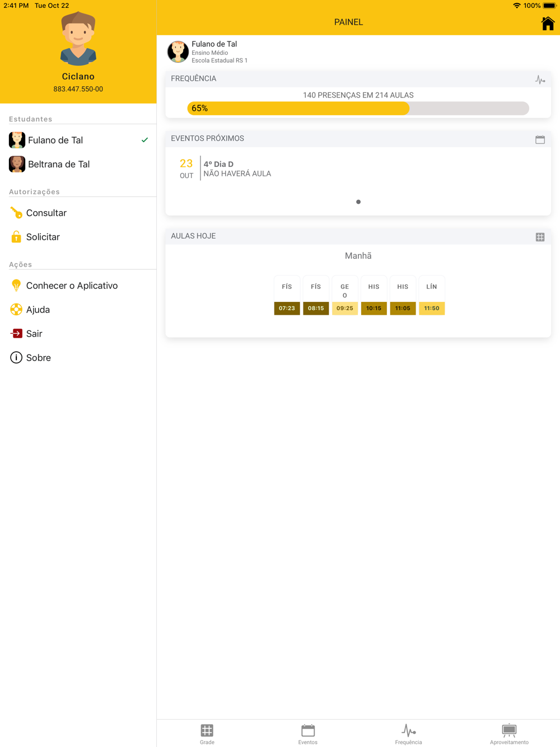Tap the PAINEL title
The image size is (560, 747).
tap(348, 22)
